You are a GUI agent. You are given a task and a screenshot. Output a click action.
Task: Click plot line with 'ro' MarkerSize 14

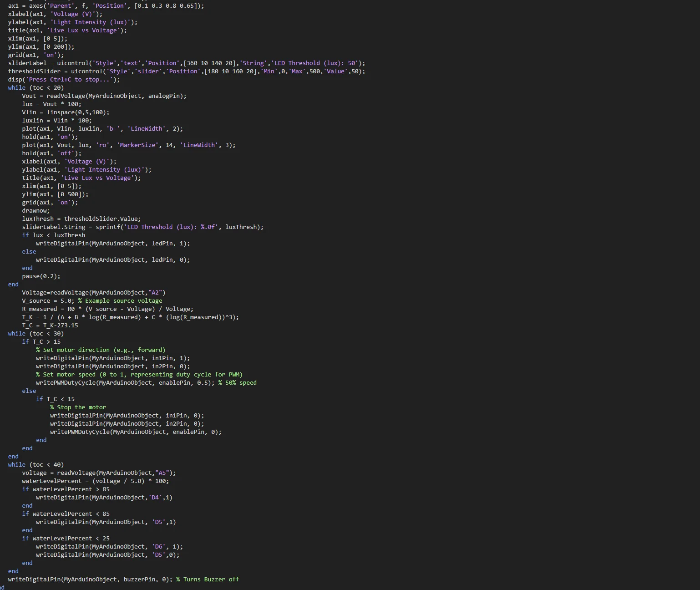[x=129, y=145]
